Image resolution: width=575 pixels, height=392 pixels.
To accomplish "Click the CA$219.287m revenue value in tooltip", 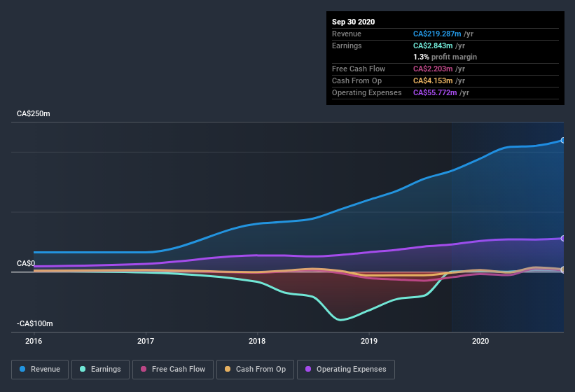I will (437, 34).
